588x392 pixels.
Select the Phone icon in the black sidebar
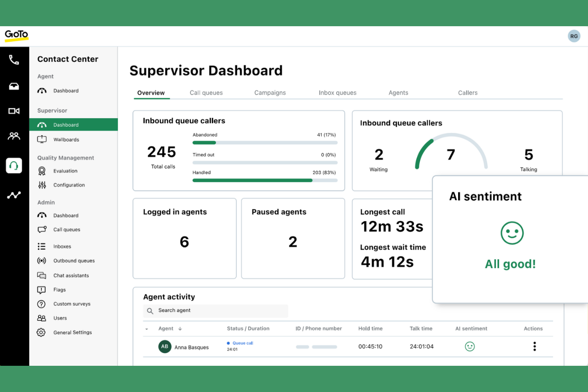click(x=14, y=60)
